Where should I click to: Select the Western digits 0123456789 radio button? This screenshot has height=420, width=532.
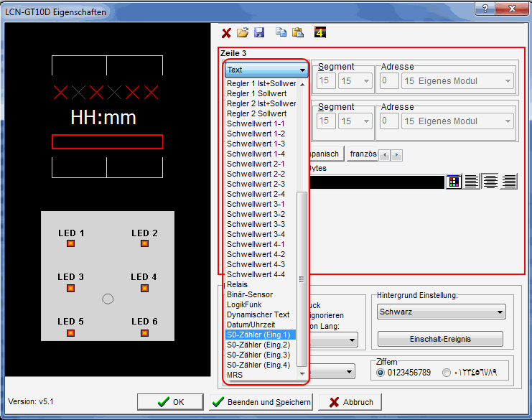point(381,373)
